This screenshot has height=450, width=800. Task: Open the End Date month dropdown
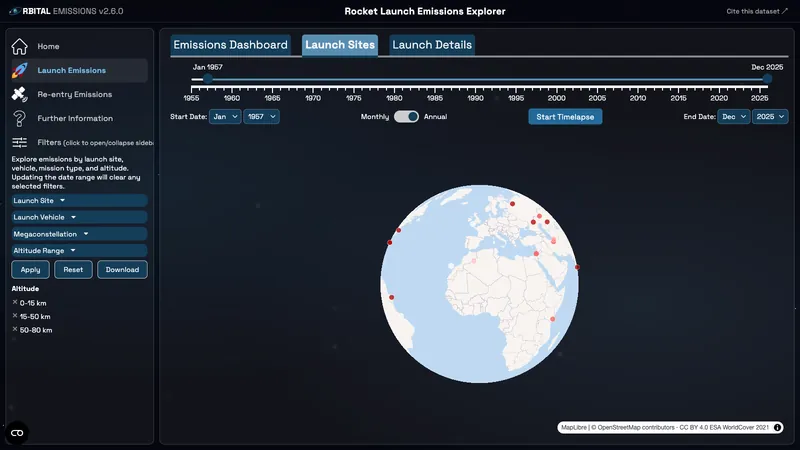(x=734, y=117)
